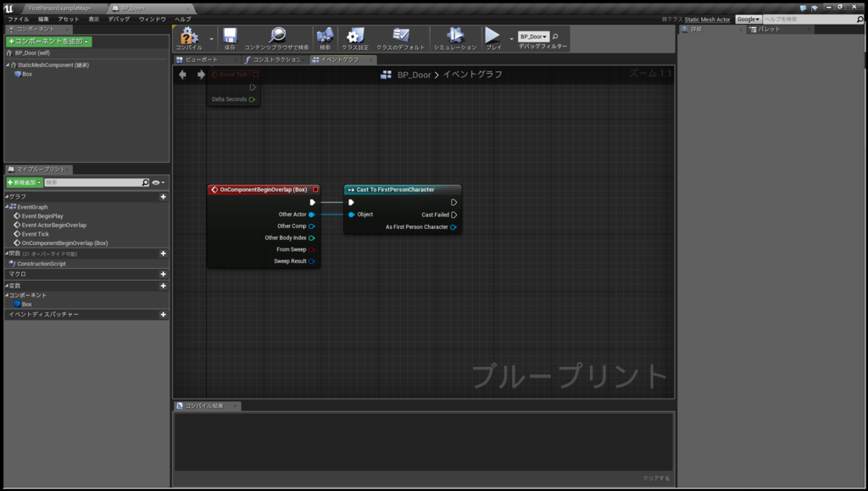The image size is (868, 491).
Task: Open Class Defaults (クラスのデフォルト) icon
Action: click(400, 36)
